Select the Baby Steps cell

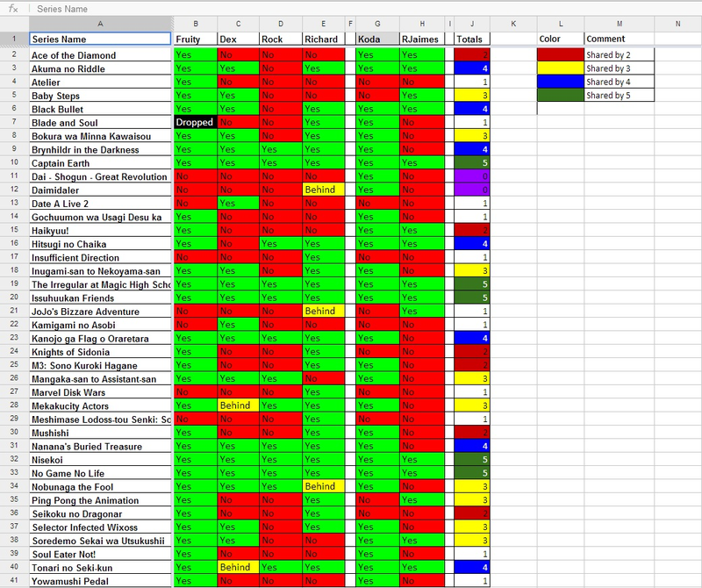(101, 96)
